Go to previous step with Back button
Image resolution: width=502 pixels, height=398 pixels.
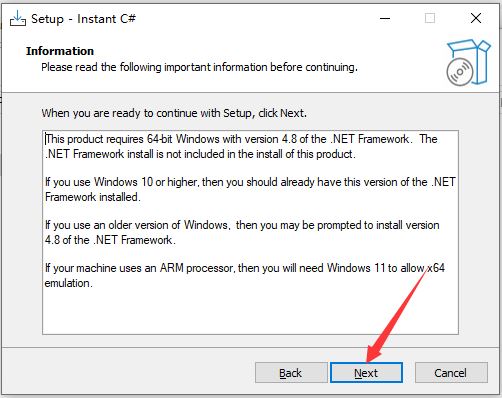coord(291,373)
